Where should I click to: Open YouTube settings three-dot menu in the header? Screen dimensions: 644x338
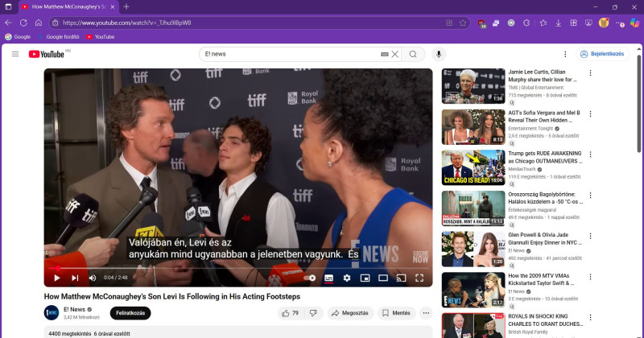(565, 54)
